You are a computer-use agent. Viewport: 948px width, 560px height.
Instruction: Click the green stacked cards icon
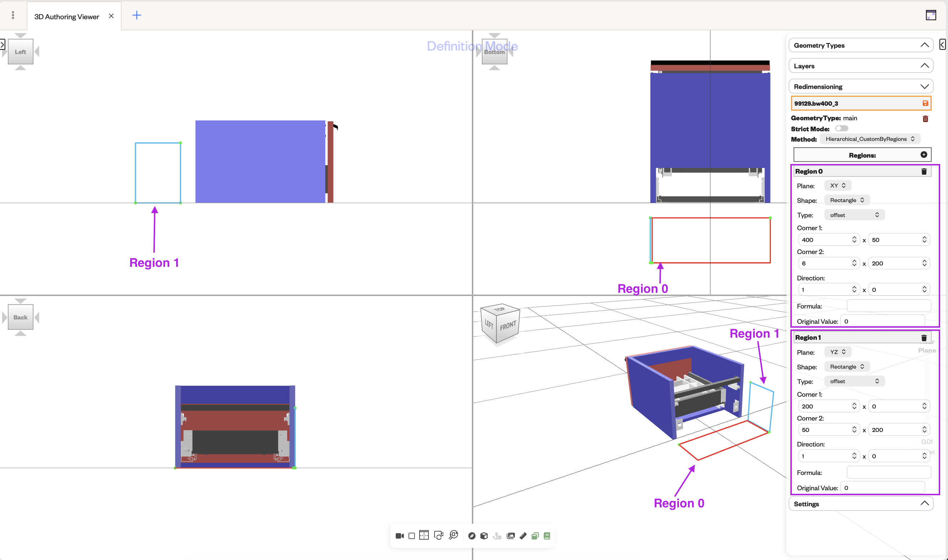[x=535, y=536]
